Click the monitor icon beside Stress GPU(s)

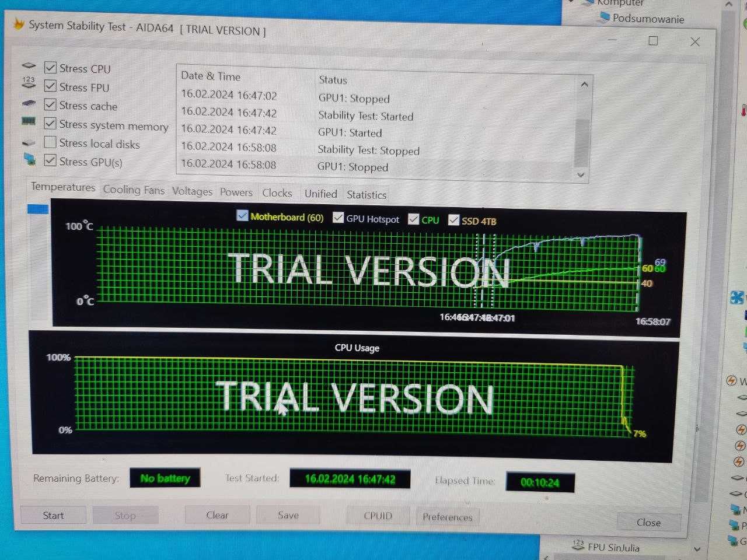[29, 159]
